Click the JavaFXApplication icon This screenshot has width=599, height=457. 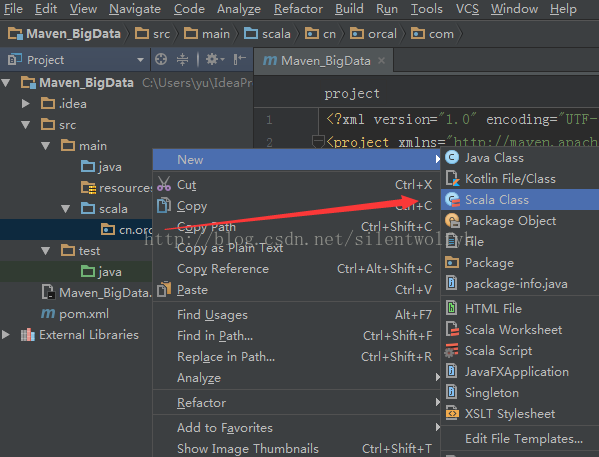point(452,371)
